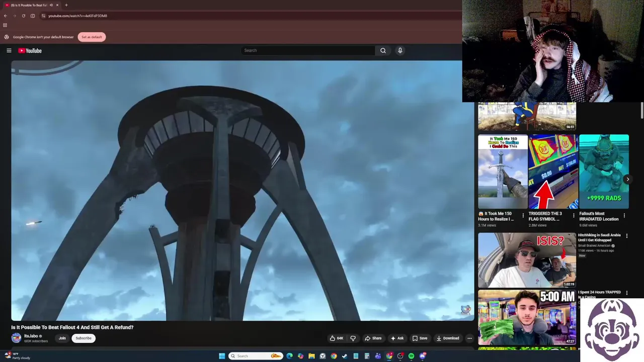This screenshot has width=644, height=362.
Task: Open Microsoft Teams taskbar icon
Action: (x=378, y=356)
